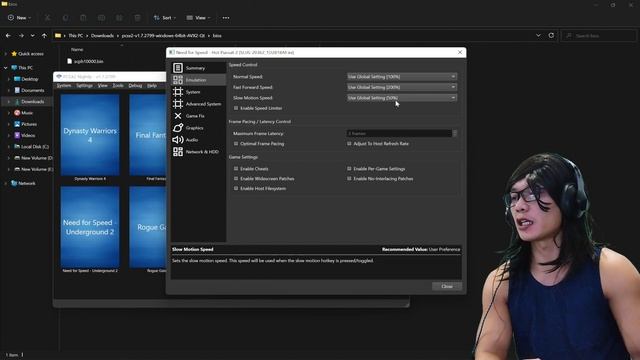Click the Delete trash icon in the Explorer toolbar

[137, 18]
